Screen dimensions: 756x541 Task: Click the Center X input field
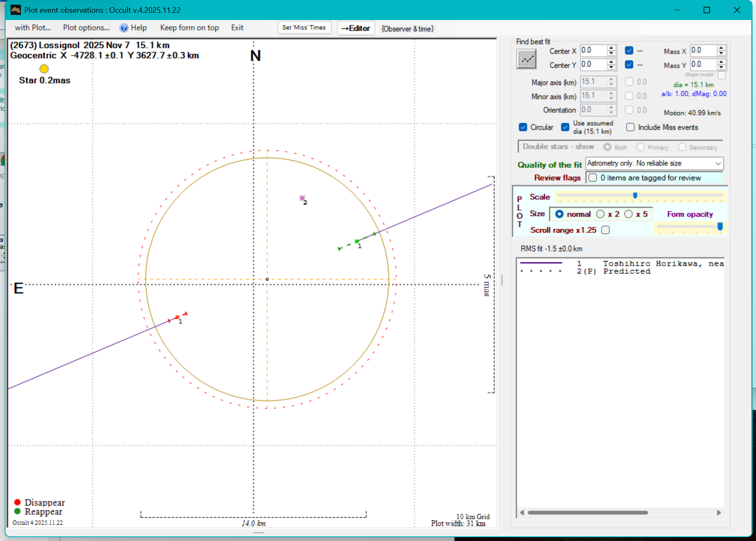592,51
